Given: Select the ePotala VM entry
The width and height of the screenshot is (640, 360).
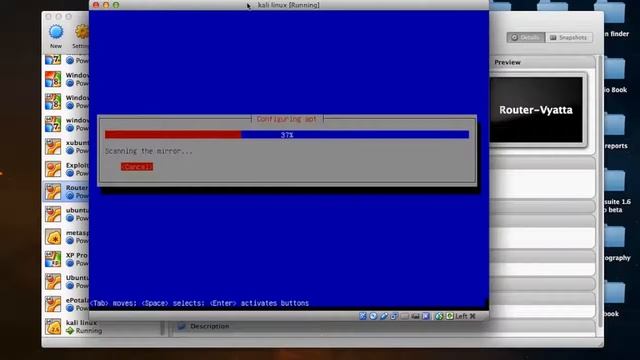Looking at the screenshot, I should pyautogui.click(x=66, y=304).
